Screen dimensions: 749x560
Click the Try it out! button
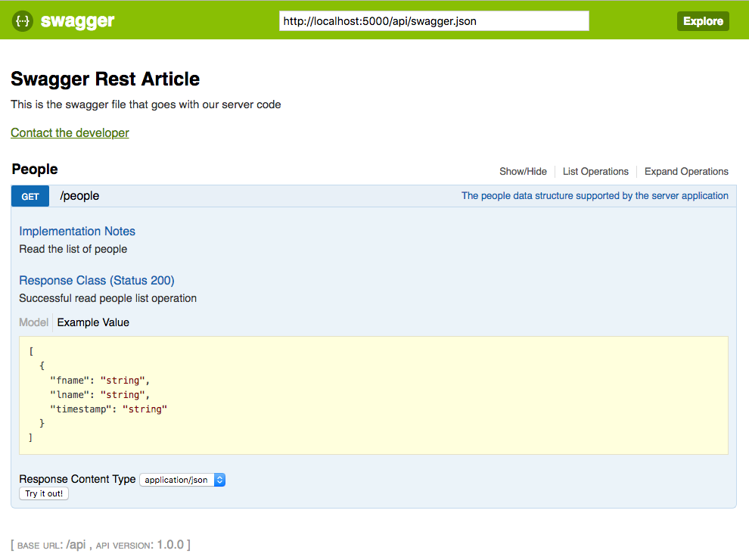point(44,493)
